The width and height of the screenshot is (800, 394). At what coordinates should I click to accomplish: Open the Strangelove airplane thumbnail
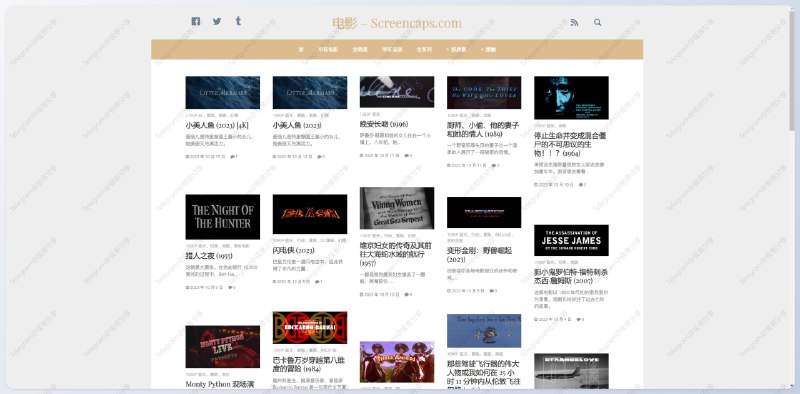point(571,371)
